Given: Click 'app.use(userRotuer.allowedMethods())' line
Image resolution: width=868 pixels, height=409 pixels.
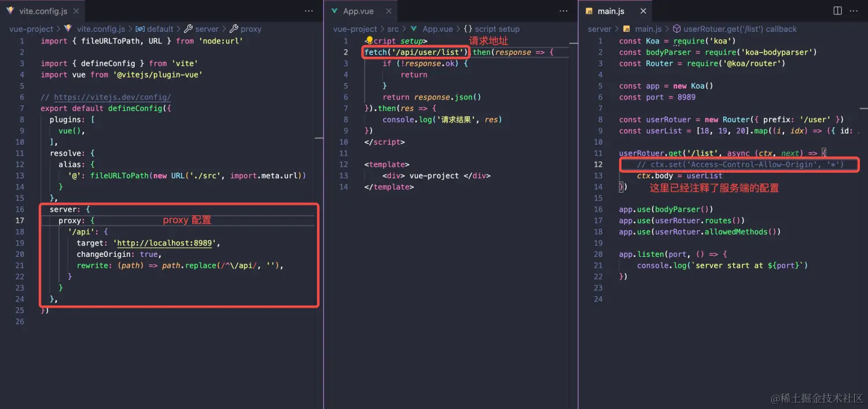Looking at the screenshot, I should (x=700, y=231).
